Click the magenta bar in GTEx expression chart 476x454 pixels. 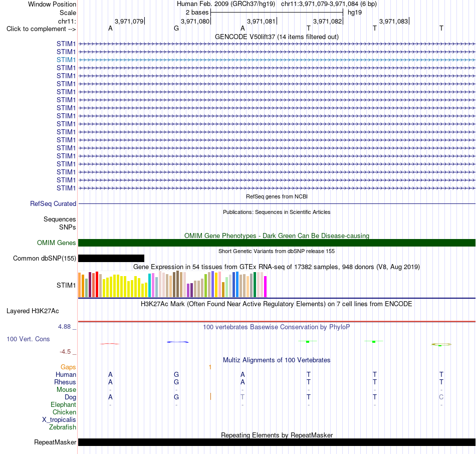(265, 286)
